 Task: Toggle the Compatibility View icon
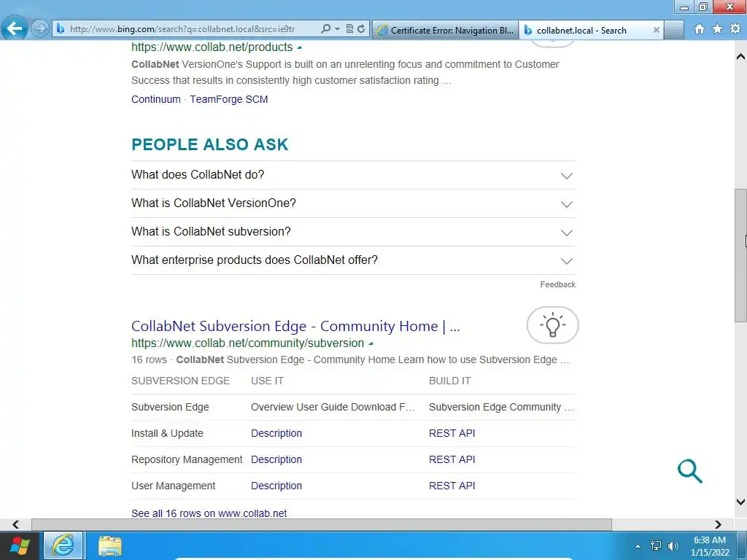pos(349,29)
